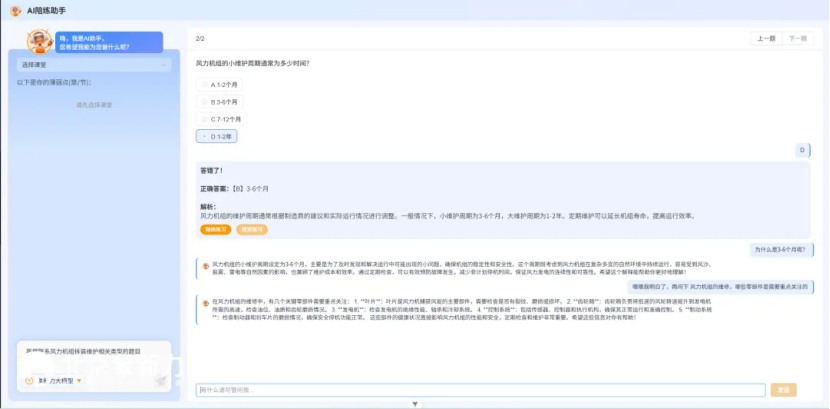Select option A 1-2个月

click(220, 85)
